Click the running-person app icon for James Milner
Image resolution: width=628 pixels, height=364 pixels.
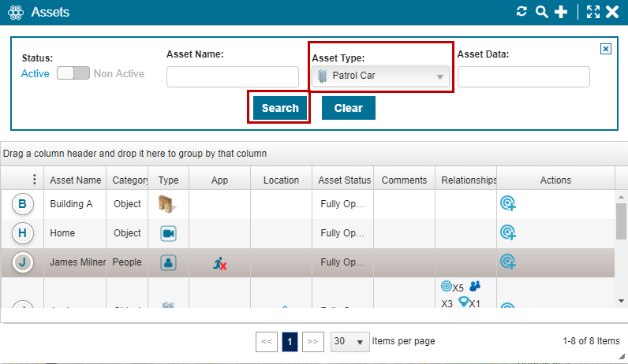(x=220, y=263)
